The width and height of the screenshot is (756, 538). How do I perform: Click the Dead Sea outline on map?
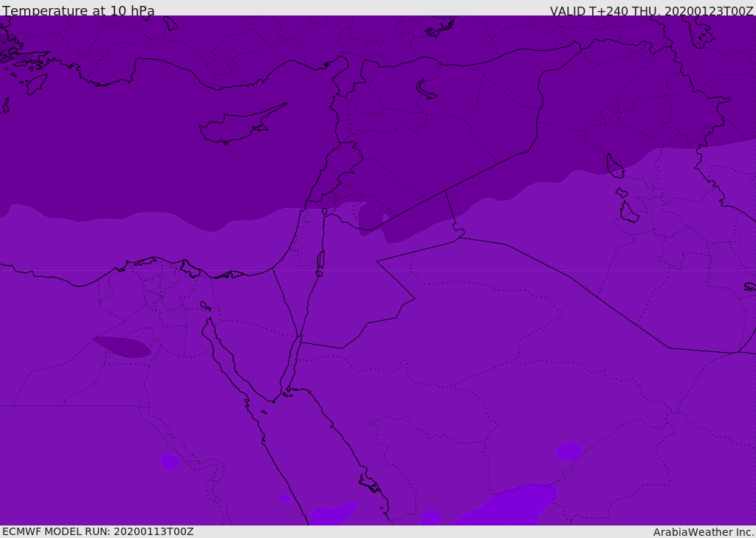tap(320, 261)
